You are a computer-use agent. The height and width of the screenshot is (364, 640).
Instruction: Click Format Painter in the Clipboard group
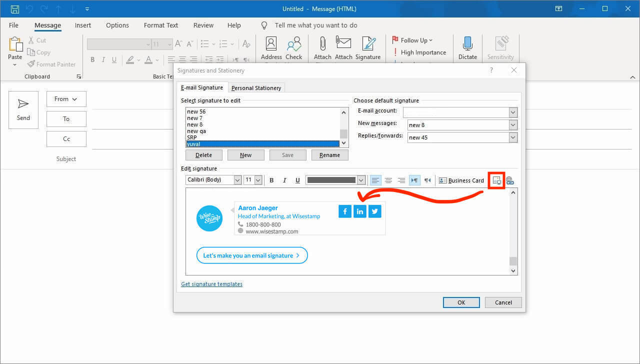point(51,64)
